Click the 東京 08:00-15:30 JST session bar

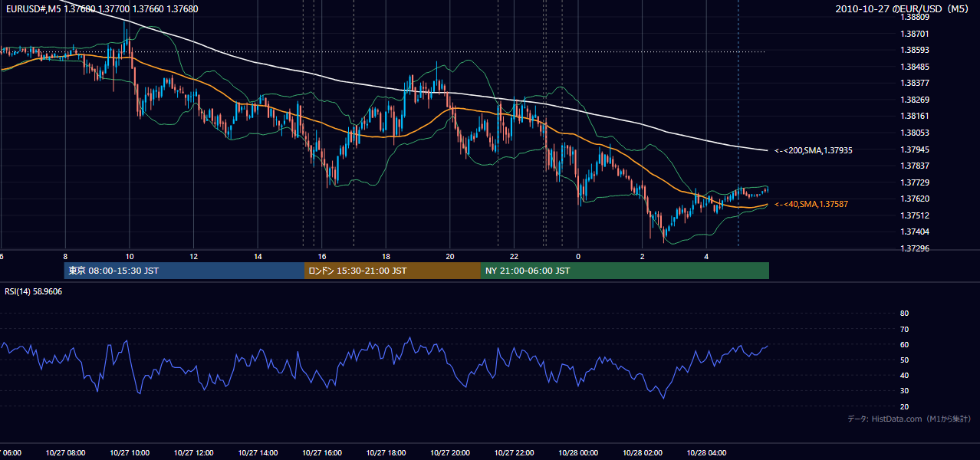tap(184, 271)
